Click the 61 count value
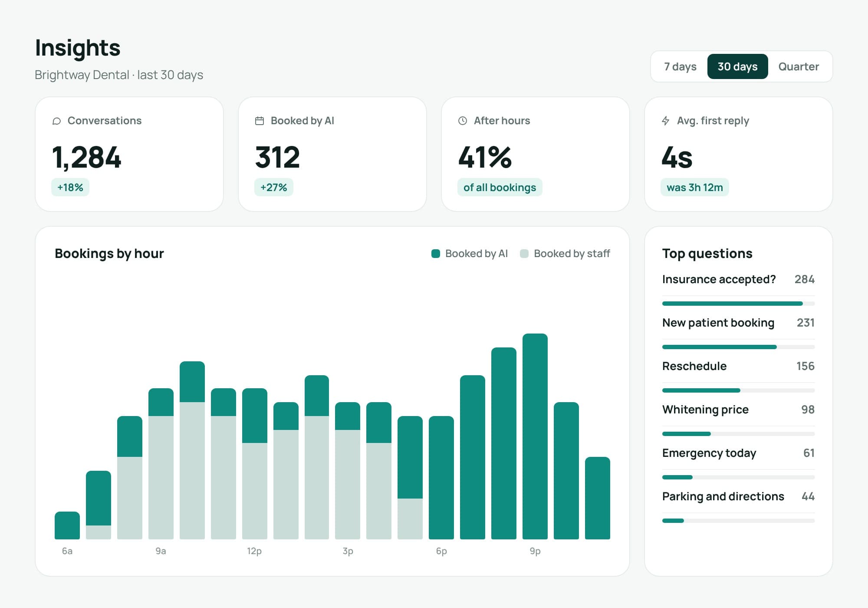 (809, 453)
